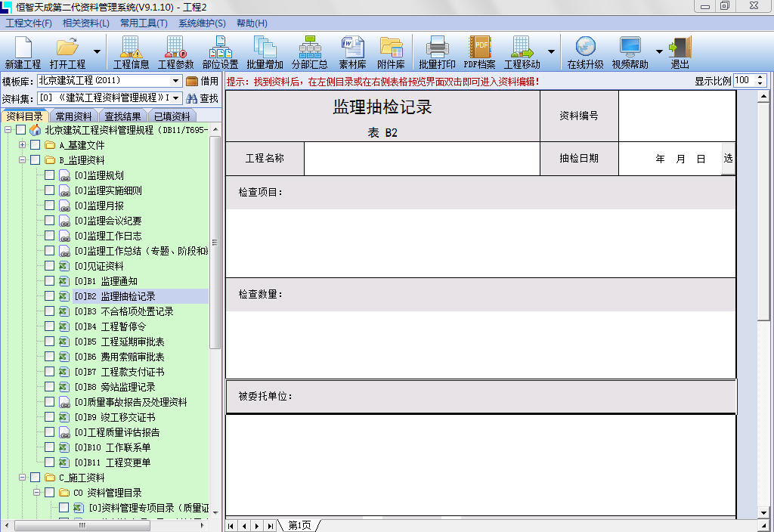Select [0]B8 旁站监理记录 tree row

115,386
